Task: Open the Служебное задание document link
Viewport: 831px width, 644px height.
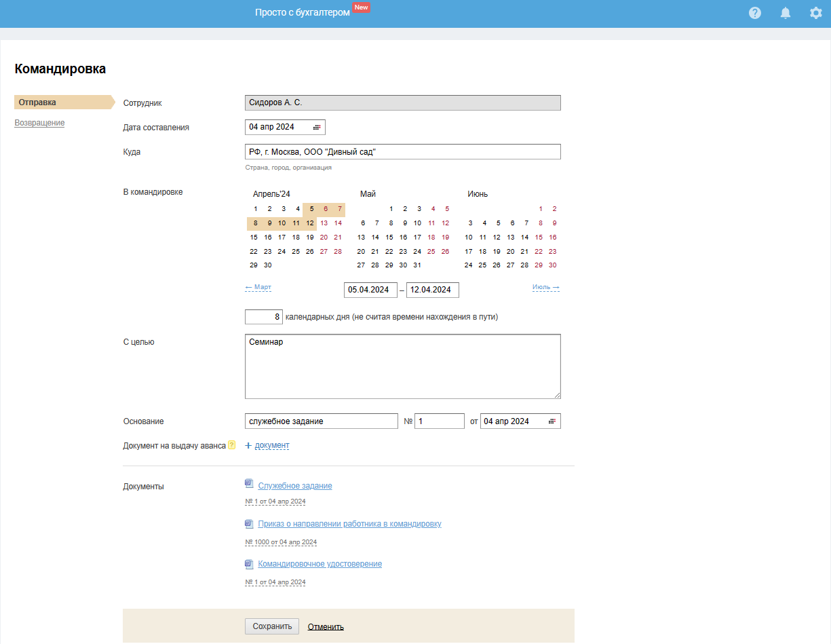Action: pyautogui.click(x=295, y=486)
